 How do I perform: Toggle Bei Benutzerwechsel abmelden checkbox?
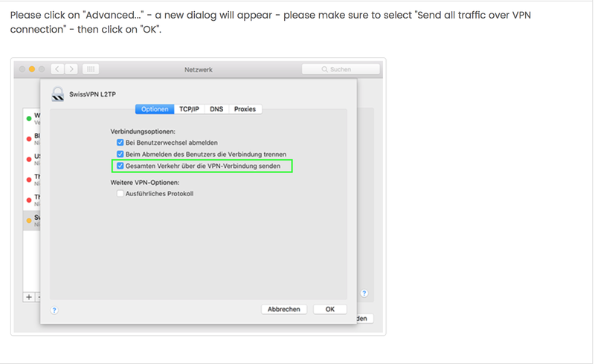[120, 143]
